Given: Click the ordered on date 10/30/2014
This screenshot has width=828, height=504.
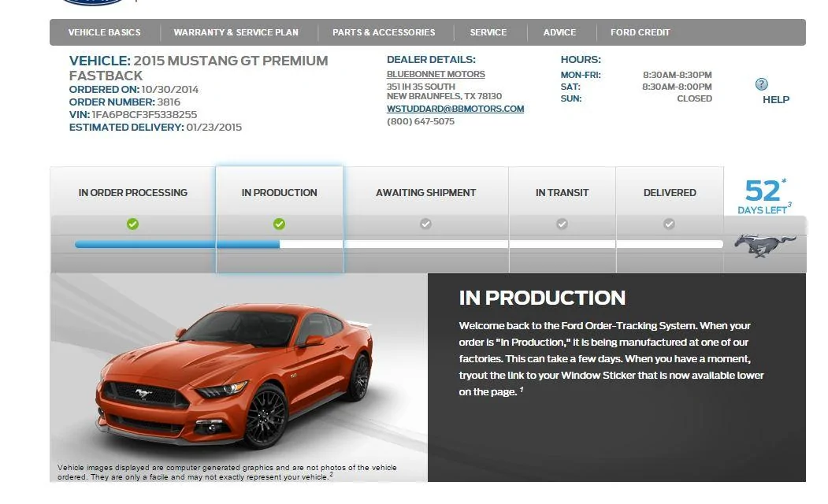Looking at the screenshot, I should (x=170, y=89).
